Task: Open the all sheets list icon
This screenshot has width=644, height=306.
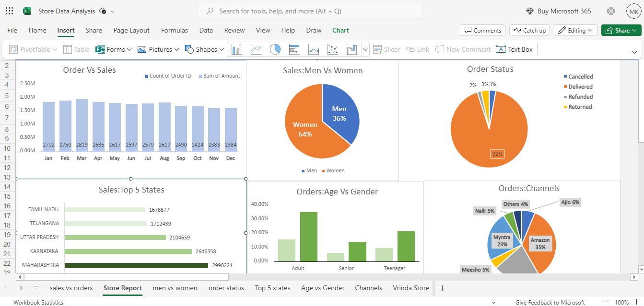Action: pos(36,288)
